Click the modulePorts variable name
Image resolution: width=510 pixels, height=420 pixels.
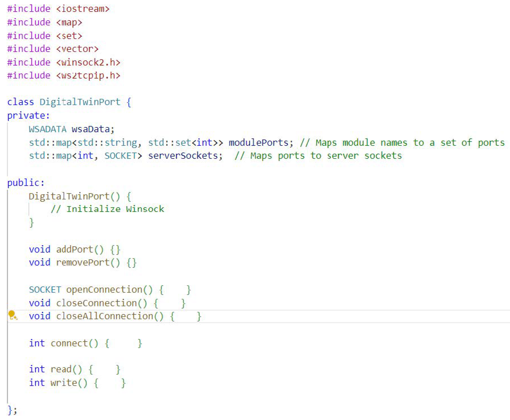click(258, 142)
